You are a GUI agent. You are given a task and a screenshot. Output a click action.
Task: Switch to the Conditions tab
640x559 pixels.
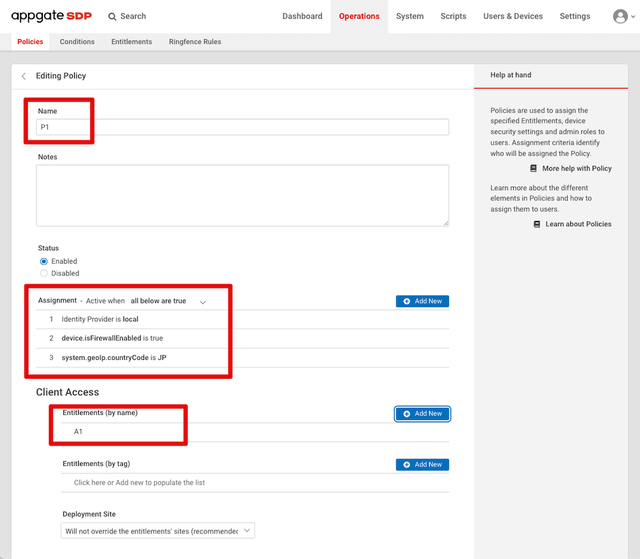click(77, 42)
